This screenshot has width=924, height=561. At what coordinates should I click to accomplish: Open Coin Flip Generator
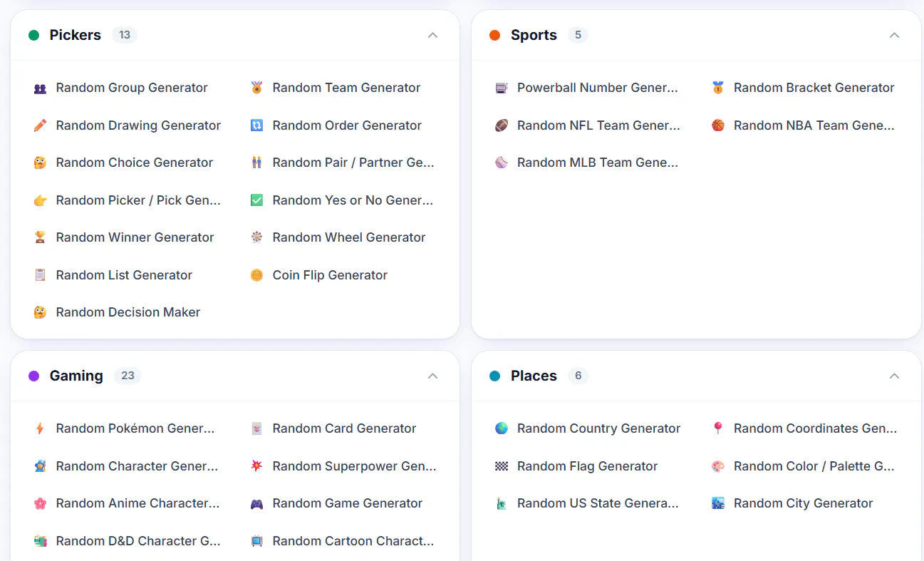point(330,275)
